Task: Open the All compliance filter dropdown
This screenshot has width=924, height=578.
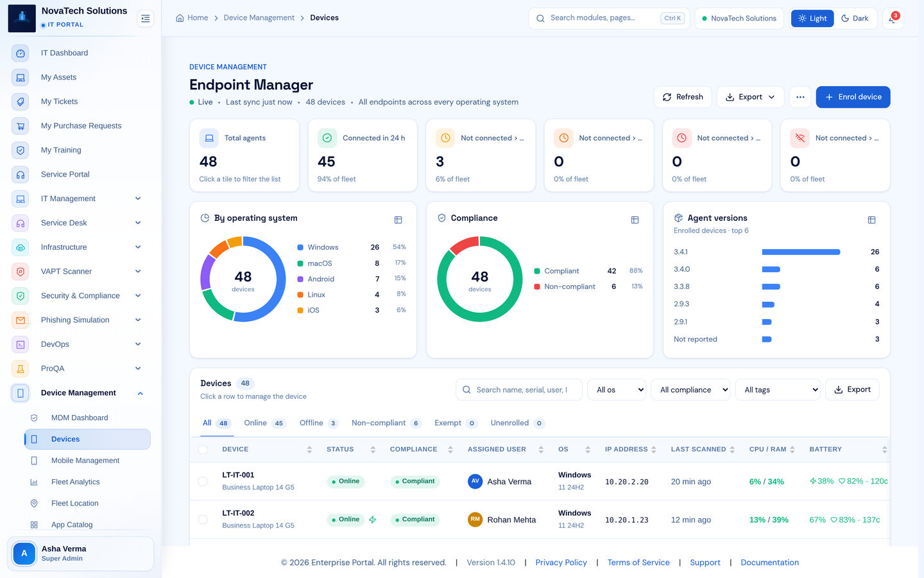Action: (x=690, y=390)
